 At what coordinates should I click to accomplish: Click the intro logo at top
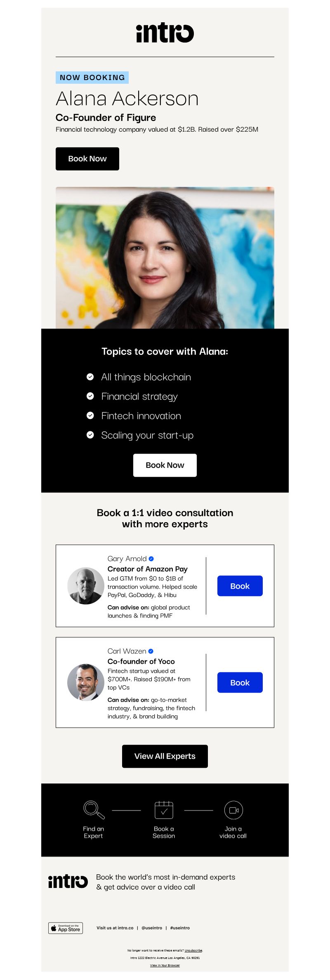[165, 33]
